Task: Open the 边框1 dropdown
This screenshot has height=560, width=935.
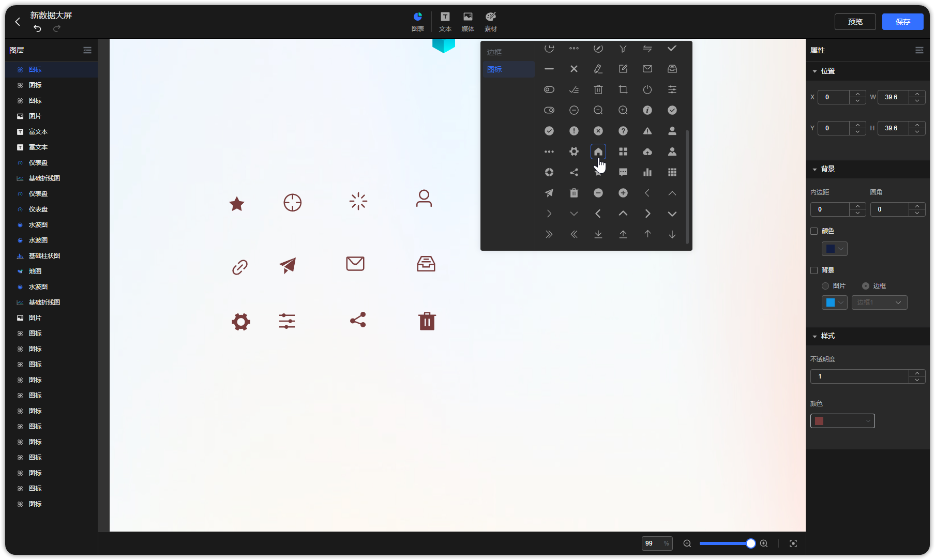Action: pos(879,302)
